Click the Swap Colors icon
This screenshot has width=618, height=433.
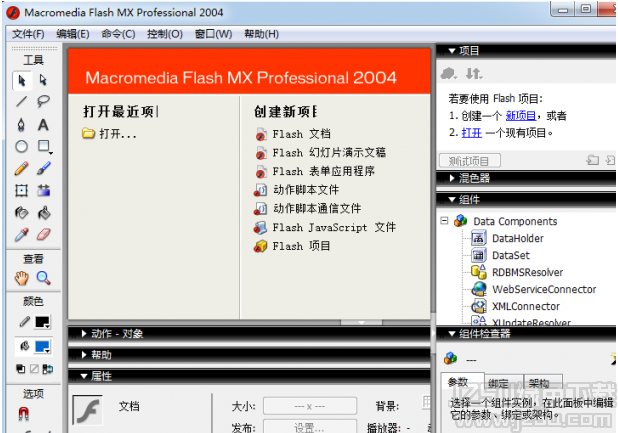click(x=48, y=369)
